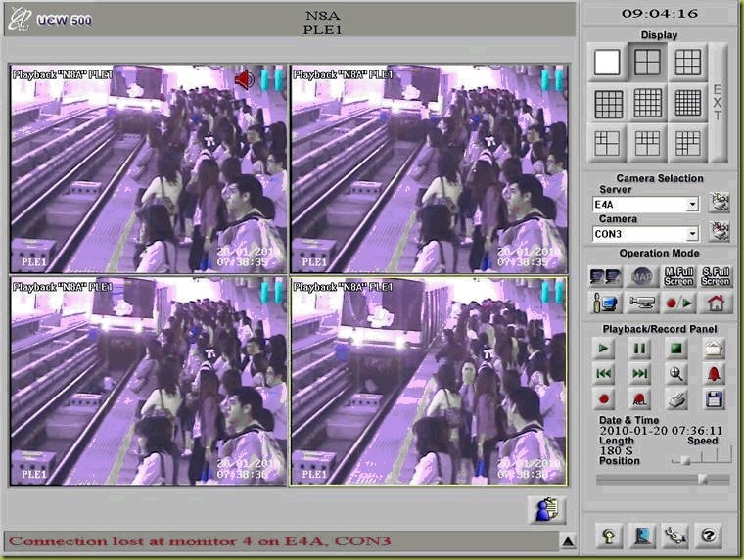This screenshot has height=560, width=744.
Task: Select the 5x5 grid display layout
Action: coord(647,104)
